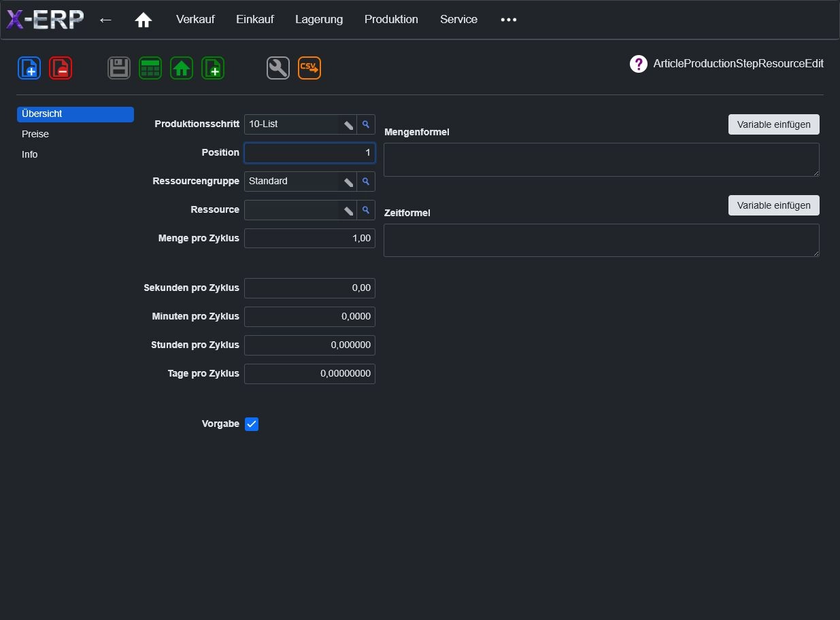Click the Tage pro Zyklus label
Image resolution: width=840 pixels, height=620 pixels.
[203, 373]
